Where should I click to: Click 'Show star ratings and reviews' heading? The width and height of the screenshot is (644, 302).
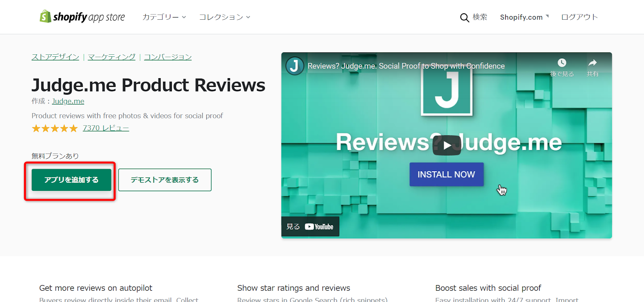point(294,288)
